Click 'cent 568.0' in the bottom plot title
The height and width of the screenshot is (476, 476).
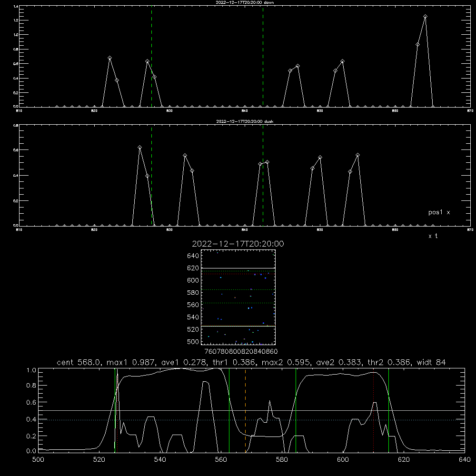(x=79, y=362)
